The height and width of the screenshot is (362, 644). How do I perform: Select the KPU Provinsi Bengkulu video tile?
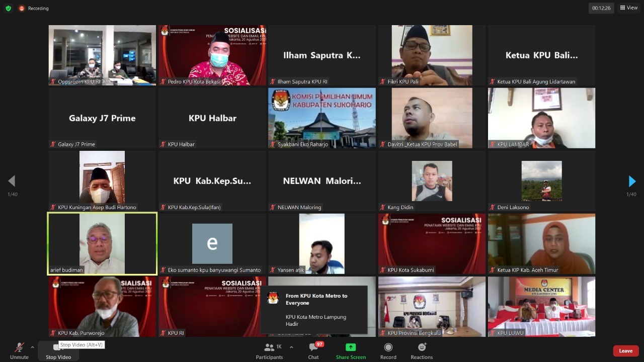(x=432, y=306)
